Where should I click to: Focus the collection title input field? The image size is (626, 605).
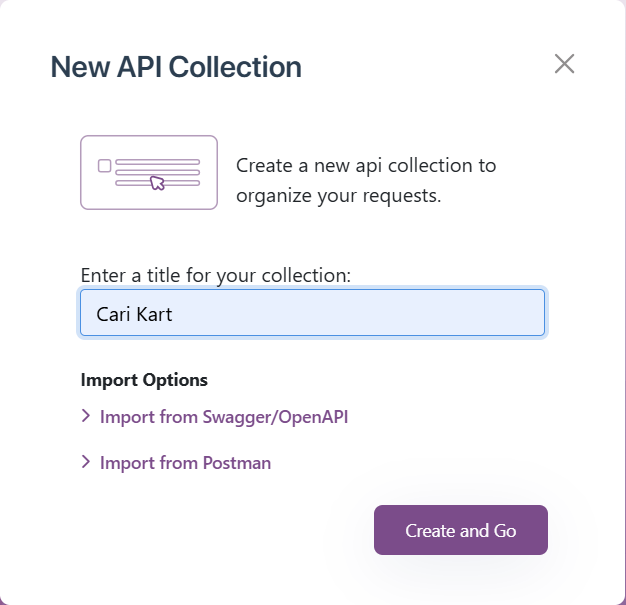coord(312,313)
